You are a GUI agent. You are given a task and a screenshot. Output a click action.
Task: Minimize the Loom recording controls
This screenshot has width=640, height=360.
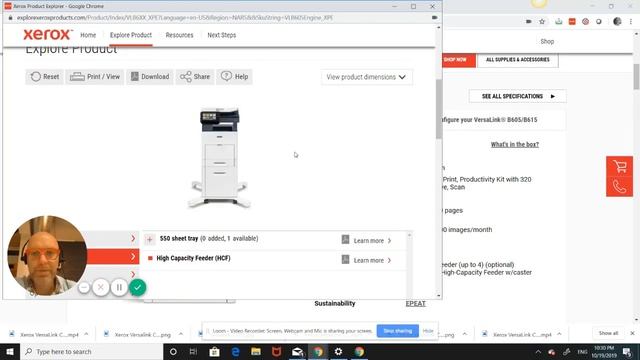coord(84,287)
